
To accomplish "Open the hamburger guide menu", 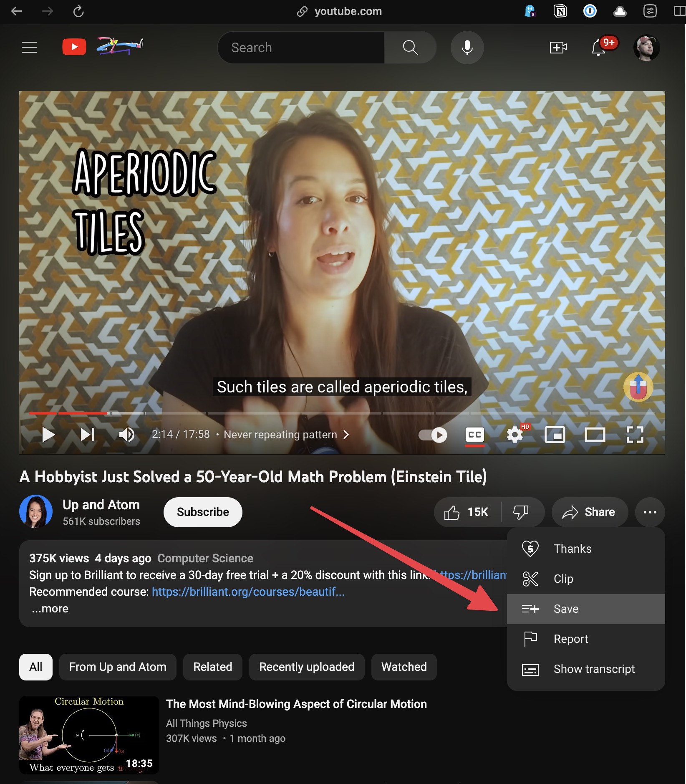I will 29,47.
